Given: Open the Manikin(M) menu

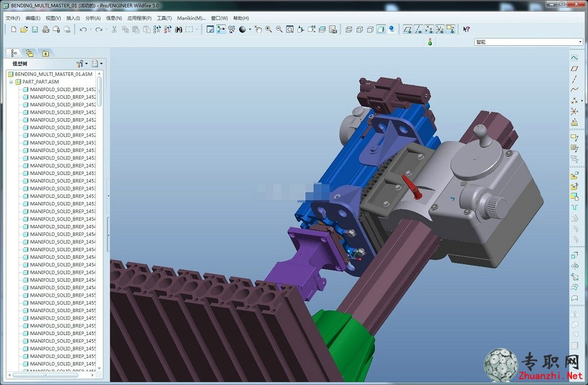Looking at the screenshot, I should pos(191,18).
